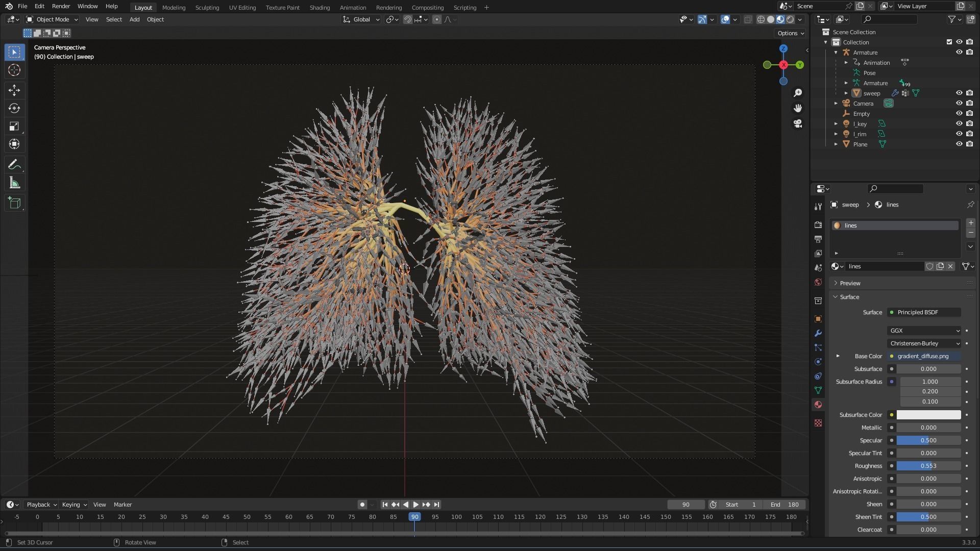This screenshot has height=551, width=980.
Task: Switch to rendered viewport shading
Action: [790, 19]
